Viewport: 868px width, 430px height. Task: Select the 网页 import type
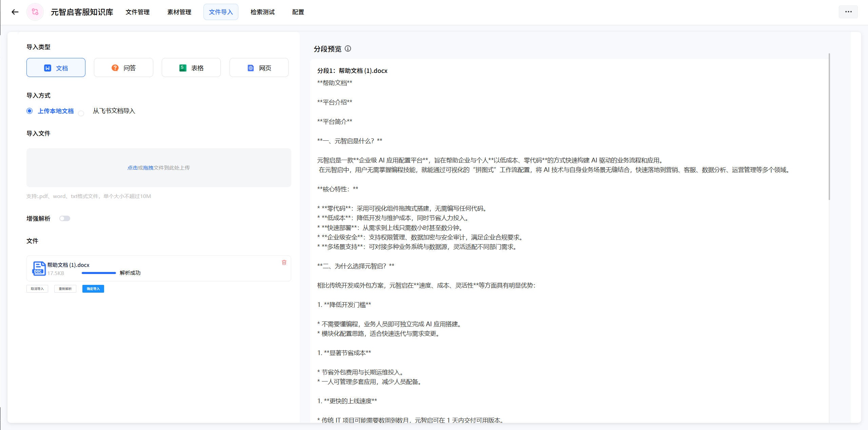tap(259, 68)
